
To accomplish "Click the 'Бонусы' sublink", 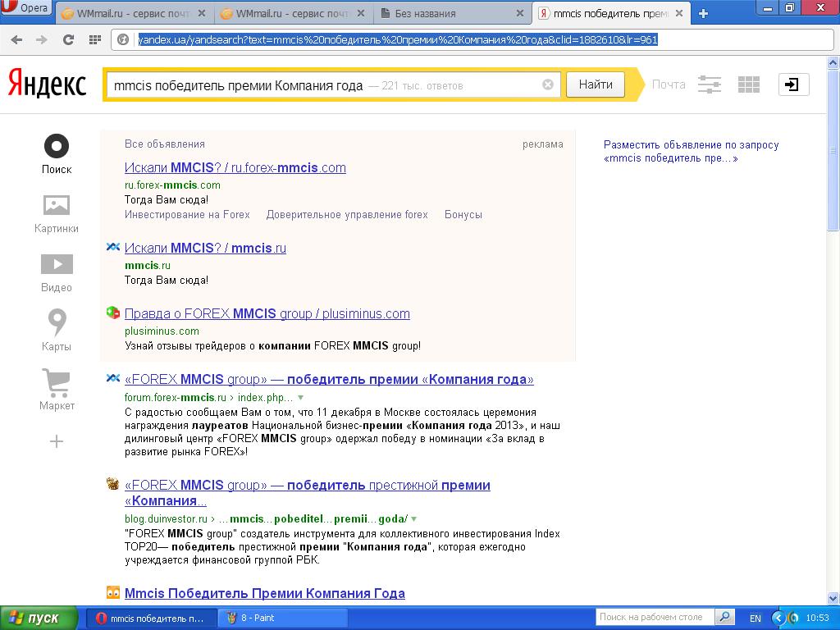I will point(463,214).
